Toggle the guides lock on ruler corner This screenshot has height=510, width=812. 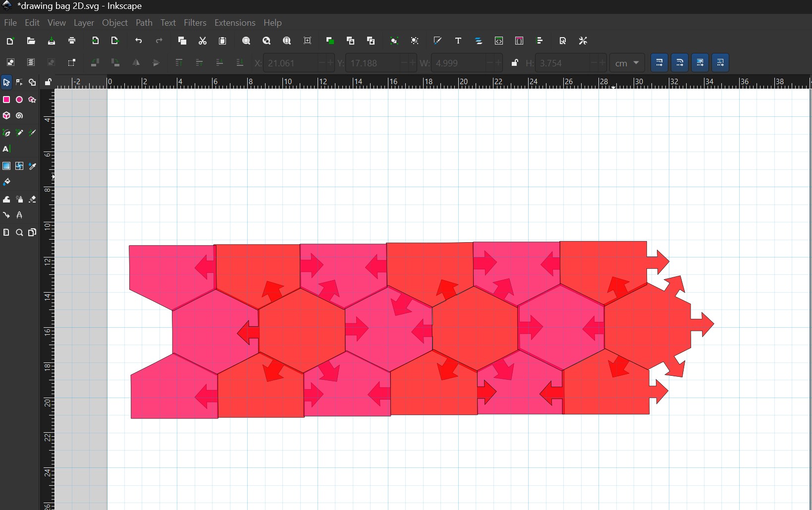(x=48, y=82)
